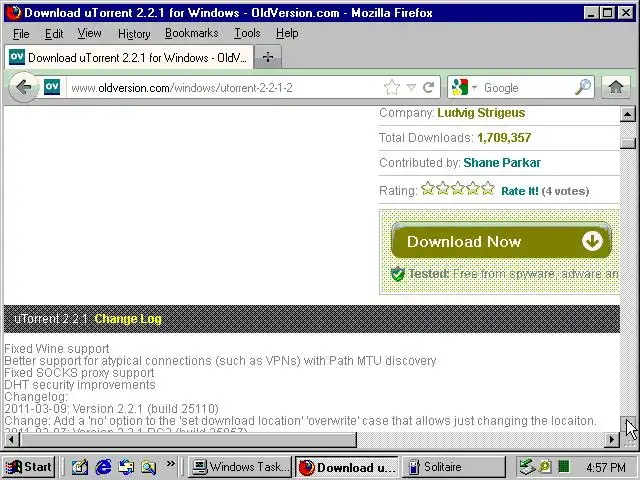Click the Ludvig Strigeus company link
This screenshot has width=640, height=480.
click(481, 113)
